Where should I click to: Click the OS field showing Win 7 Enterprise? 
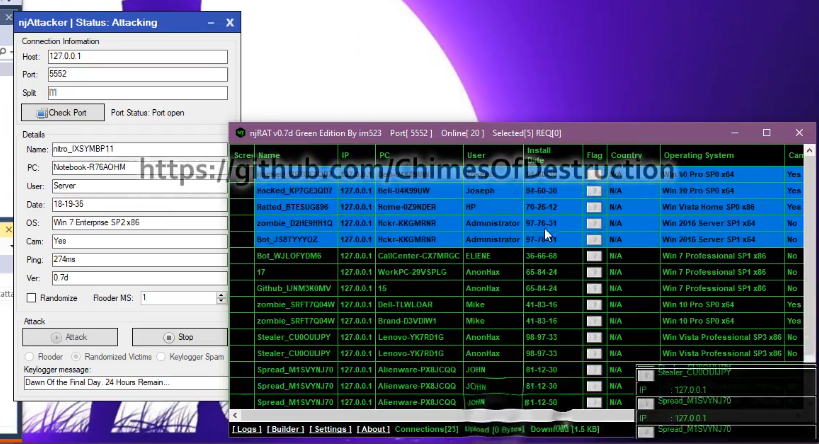(x=139, y=223)
